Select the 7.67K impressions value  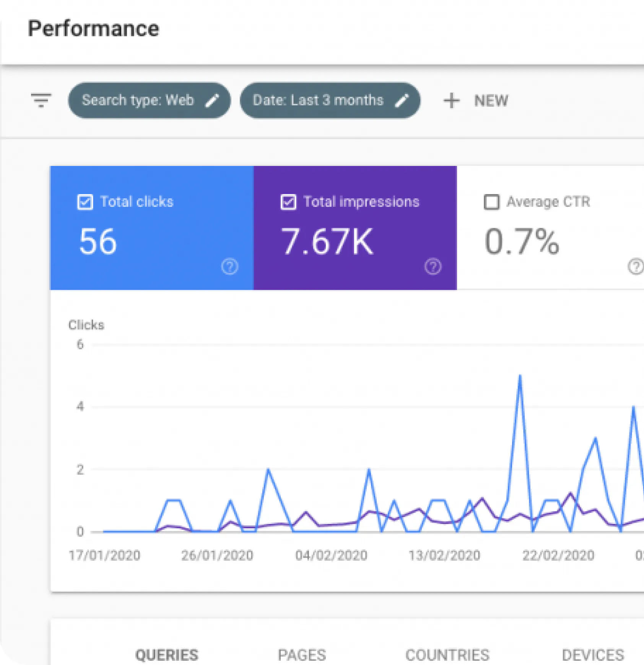coord(327,242)
